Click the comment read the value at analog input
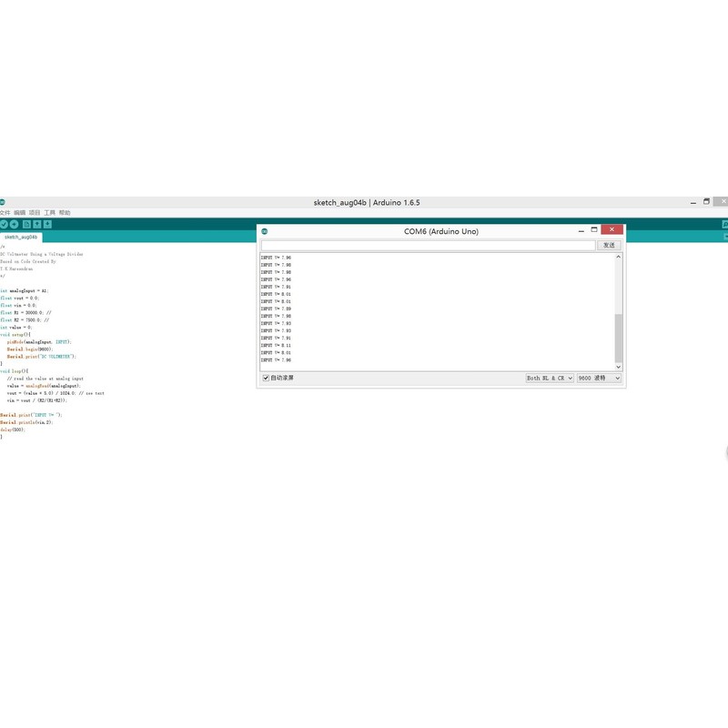The width and height of the screenshot is (728, 728). 45,379
